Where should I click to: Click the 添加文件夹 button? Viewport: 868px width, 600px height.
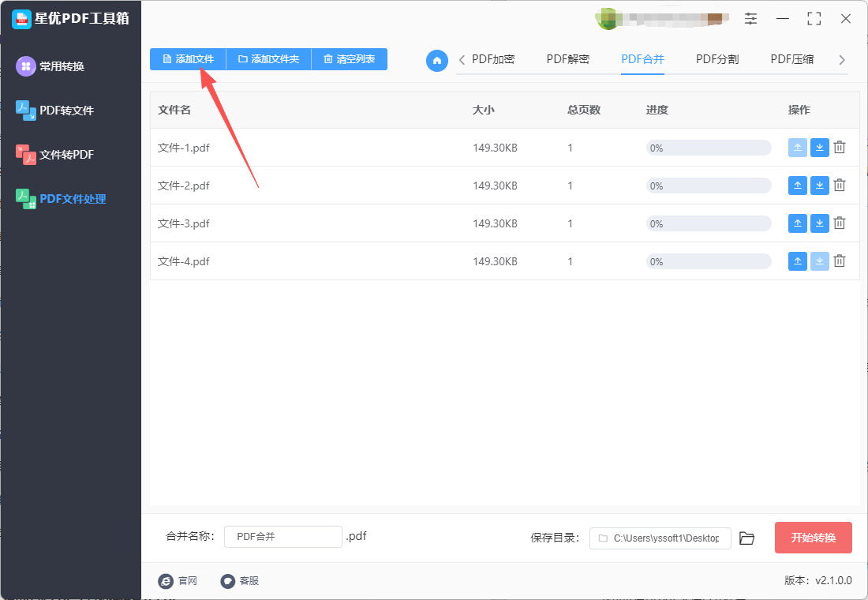pos(268,59)
